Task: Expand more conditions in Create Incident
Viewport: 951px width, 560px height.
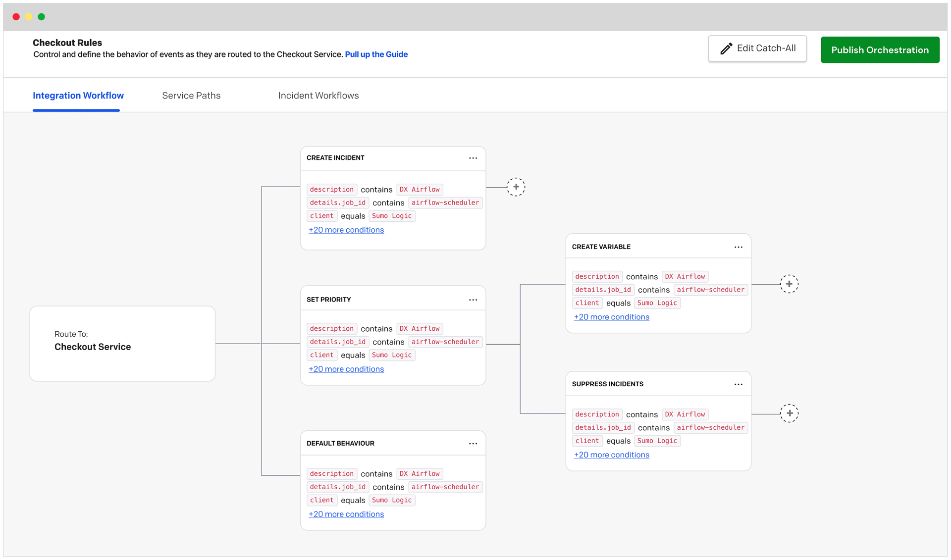Action: (346, 230)
